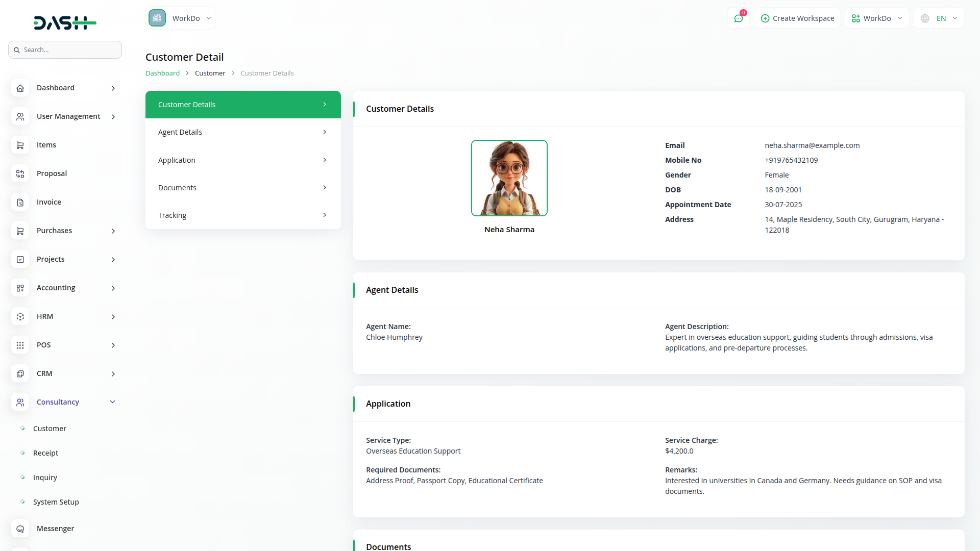The width and height of the screenshot is (980, 551).
Task: Open the Documents section tab
Action: pos(242,188)
